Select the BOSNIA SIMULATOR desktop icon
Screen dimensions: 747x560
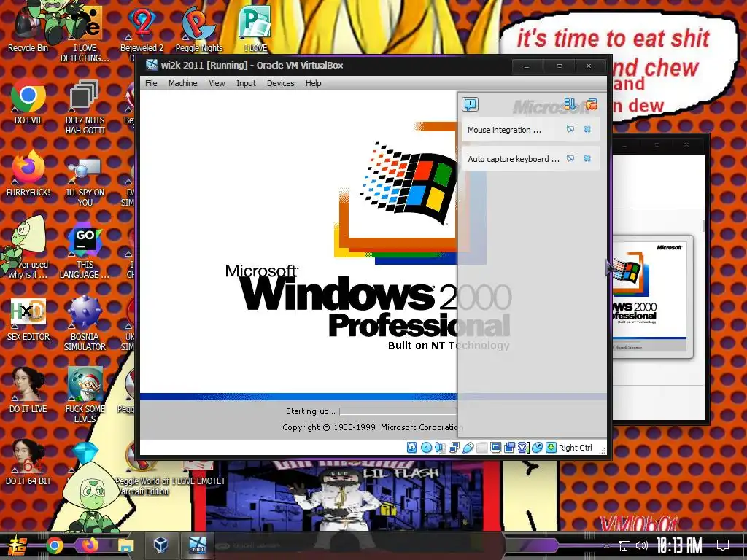coord(85,324)
